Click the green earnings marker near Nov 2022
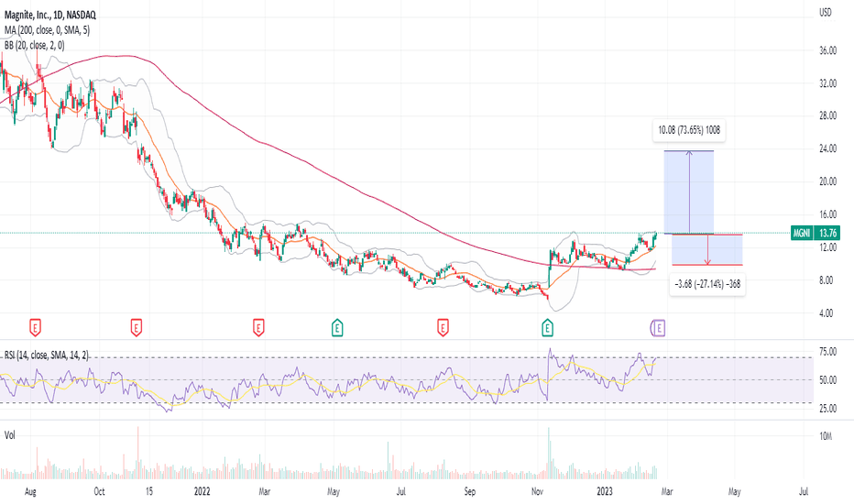The height and width of the screenshot is (504, 854). 547,327
